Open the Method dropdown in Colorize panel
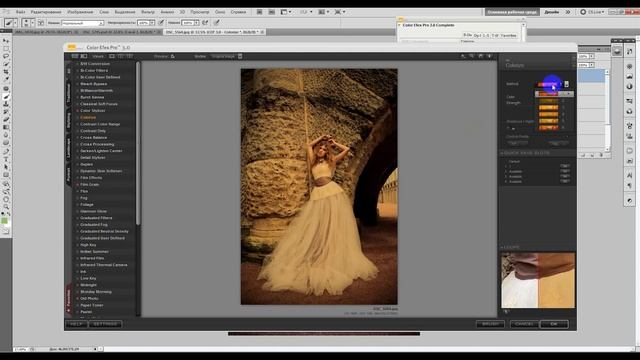Viewport: 640px width, 360px height. coord(549,84)
